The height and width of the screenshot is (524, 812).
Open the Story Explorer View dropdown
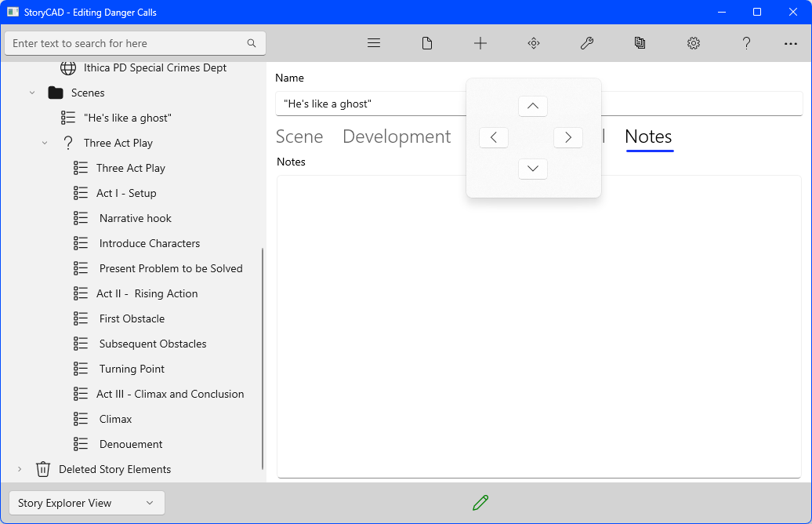click(x=86, y=503)
